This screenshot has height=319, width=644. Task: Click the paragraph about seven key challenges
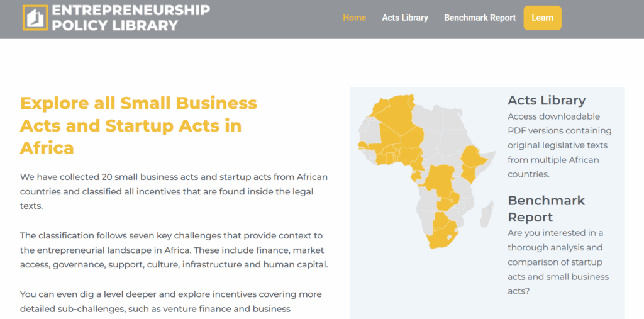174,250
